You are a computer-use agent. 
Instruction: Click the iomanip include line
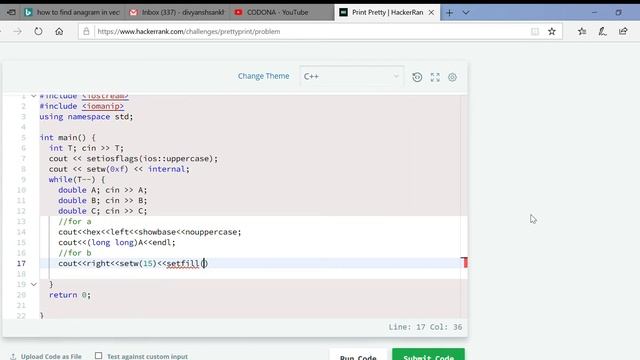click(x=82, y=106)
